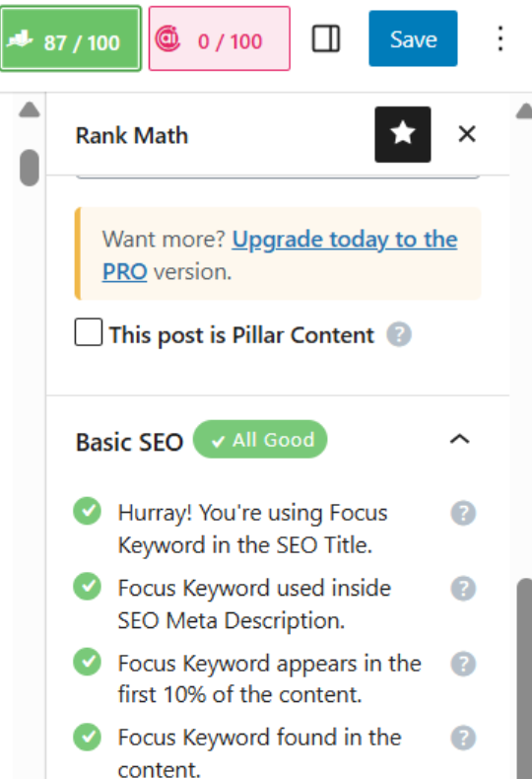Check the This post is Pillar Content box
The image size is (532, 779).
pyautogui.click(x=89, y=332)
